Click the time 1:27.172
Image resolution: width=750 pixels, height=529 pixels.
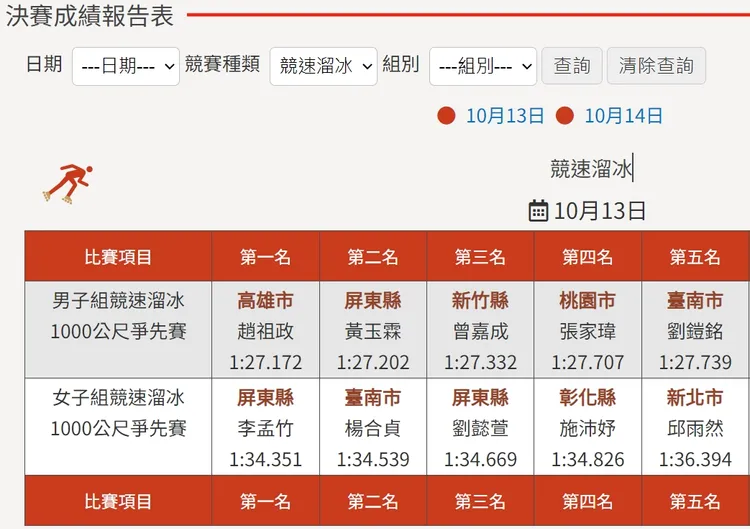tap(265, 362)
